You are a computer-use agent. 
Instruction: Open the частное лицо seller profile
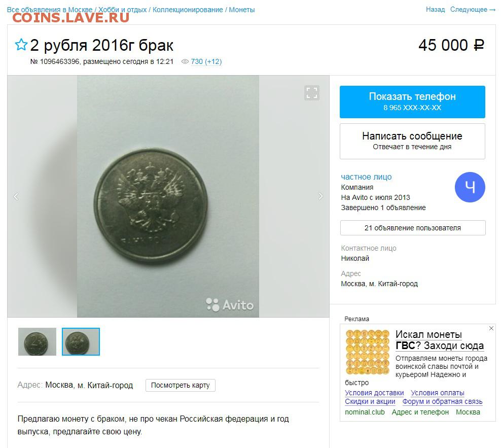pos(366,177)
